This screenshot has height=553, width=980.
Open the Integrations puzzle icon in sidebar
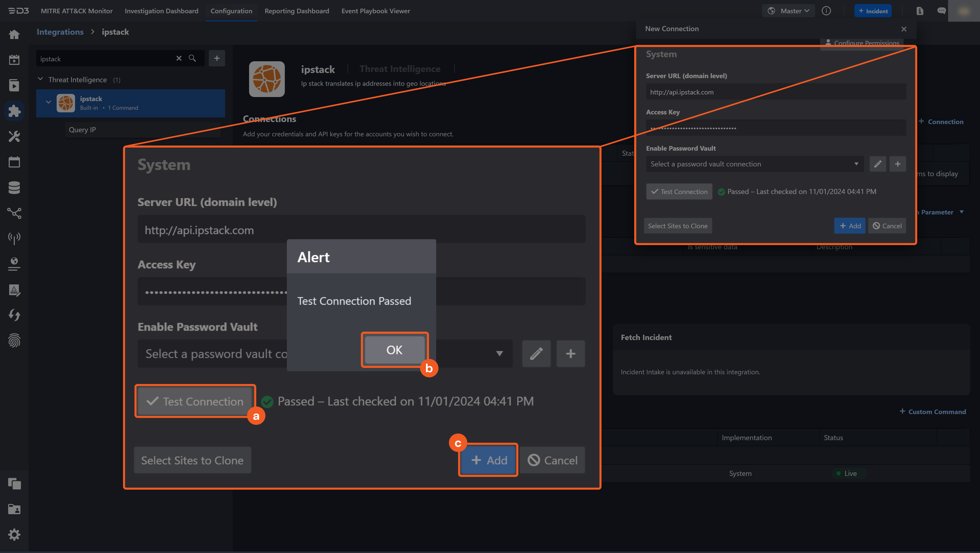coord(14,111)
